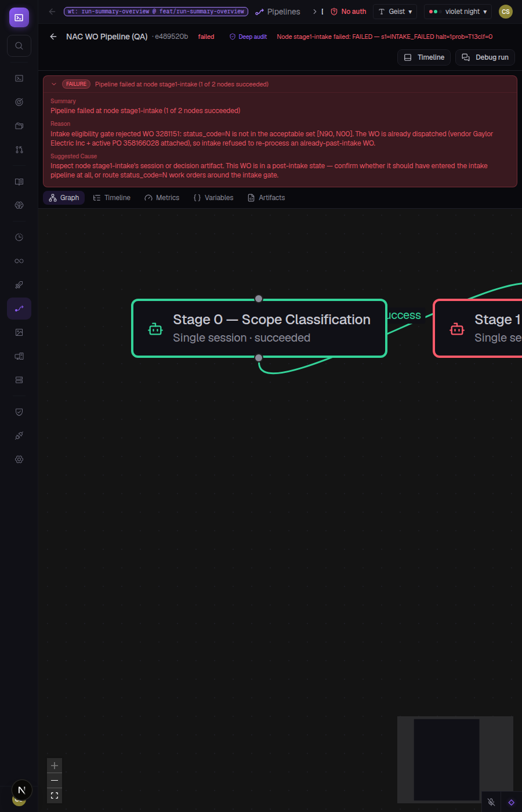Click the No auth indicator
Viewport: 522px width, 812px height.
click(349, 12)
